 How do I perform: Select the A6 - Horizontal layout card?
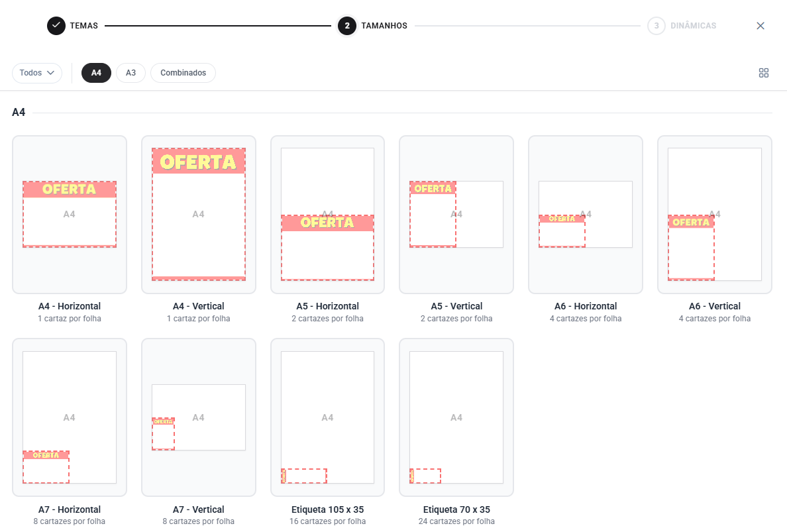(585, 215)
